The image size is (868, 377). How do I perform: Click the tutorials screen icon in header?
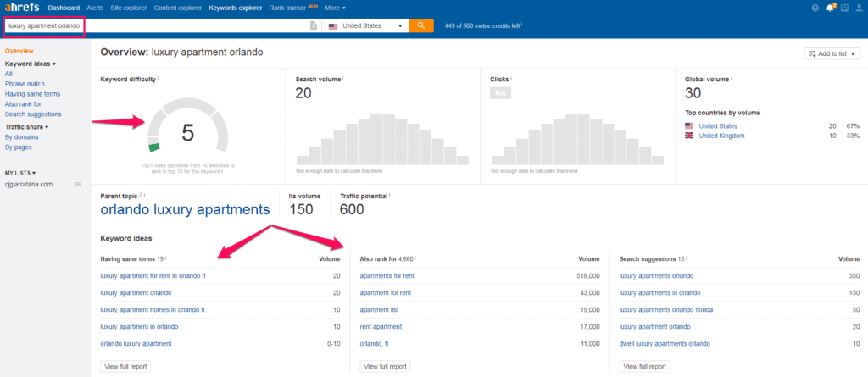click(x=844, y=8)
